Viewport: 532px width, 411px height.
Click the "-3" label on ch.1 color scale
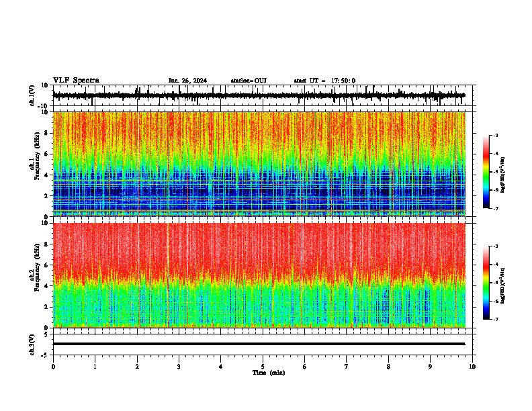pyautogui.click(x=496, y=136)
